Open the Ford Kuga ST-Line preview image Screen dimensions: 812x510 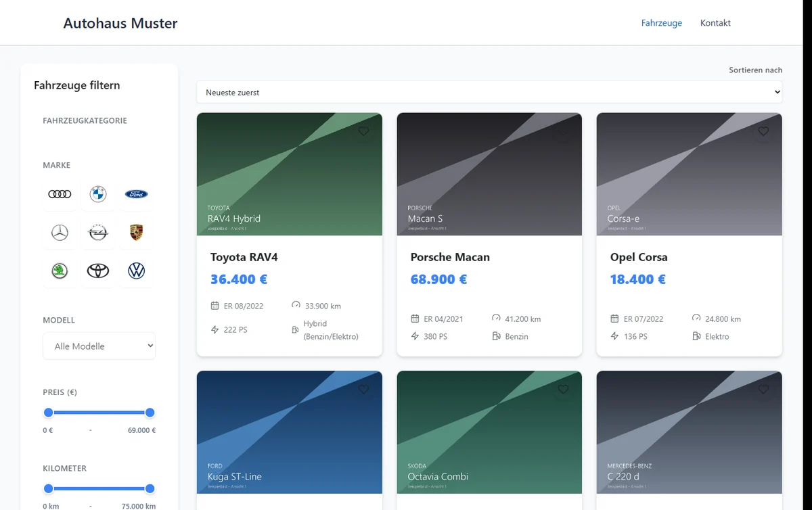click(290, 432)
